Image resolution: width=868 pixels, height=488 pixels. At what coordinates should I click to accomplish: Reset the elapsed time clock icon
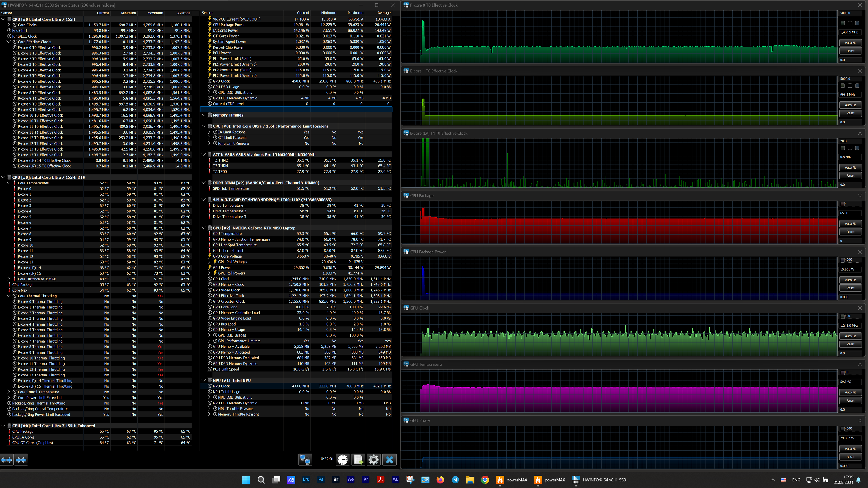(x=343, y=459)
